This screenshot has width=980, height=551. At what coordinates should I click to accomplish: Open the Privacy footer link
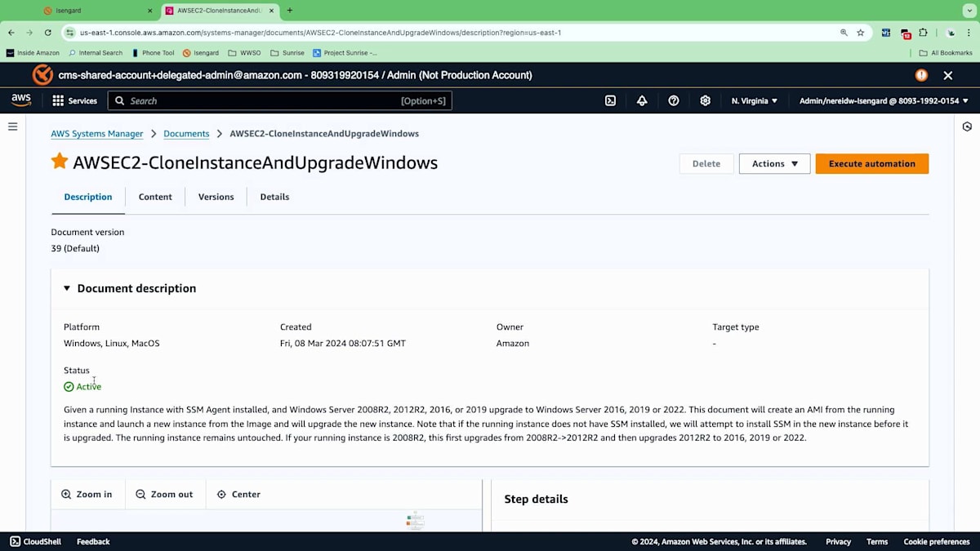(x=838, y=541)
